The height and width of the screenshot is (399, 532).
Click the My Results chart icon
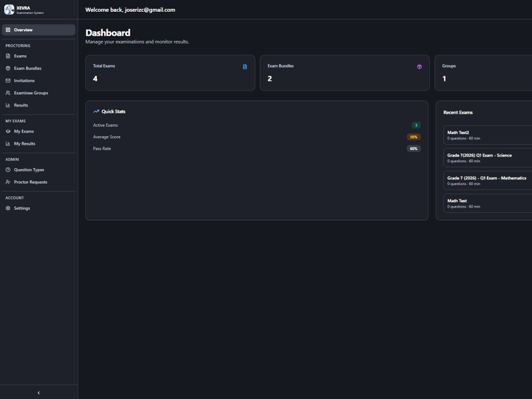pos(8,144)
